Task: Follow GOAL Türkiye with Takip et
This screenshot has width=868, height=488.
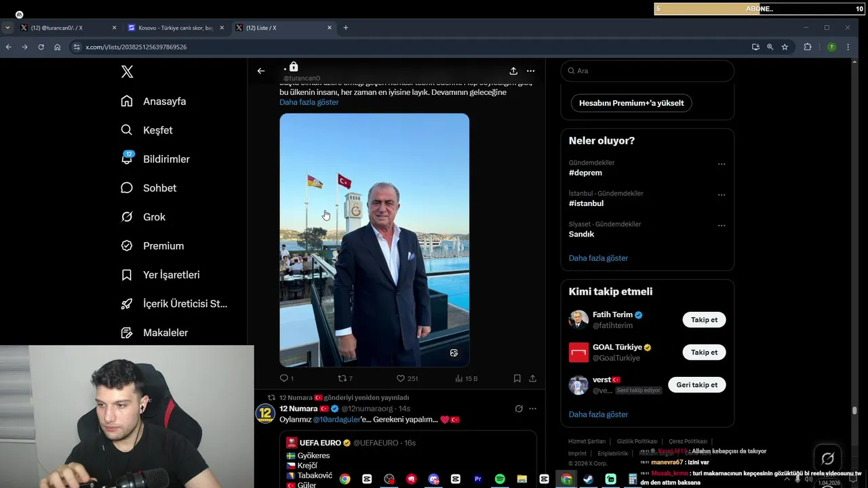Action: click(704, 352)
